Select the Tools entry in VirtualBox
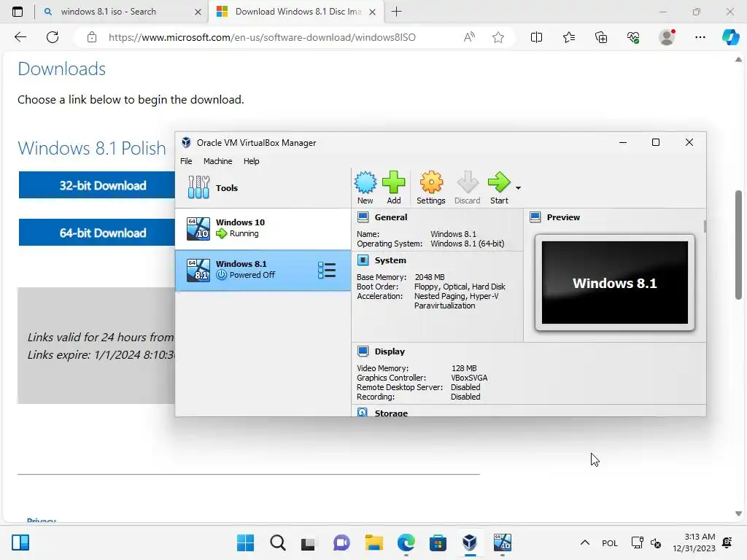 click(263, 187)
